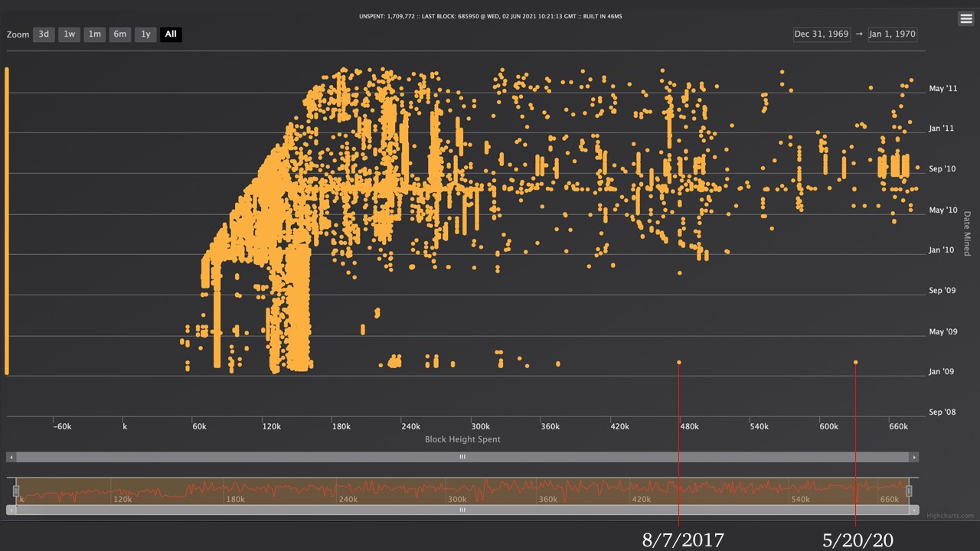Select the 6m zoom range

[x=119, y=34]
